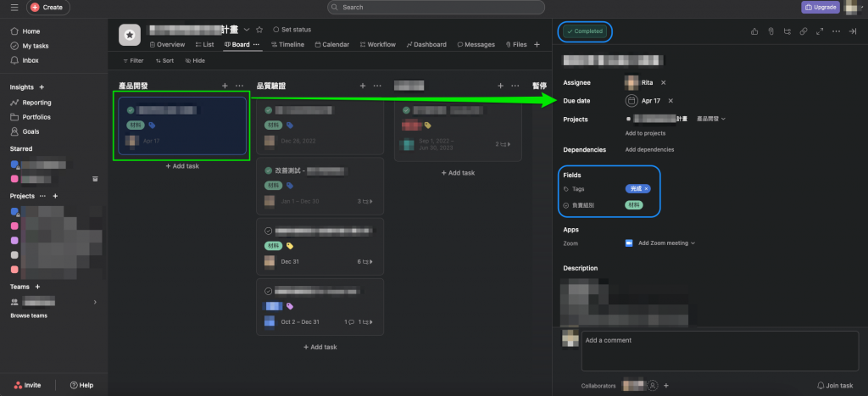Expand task pane to full screen
The image size is (868, 396).
coord(820,31)
